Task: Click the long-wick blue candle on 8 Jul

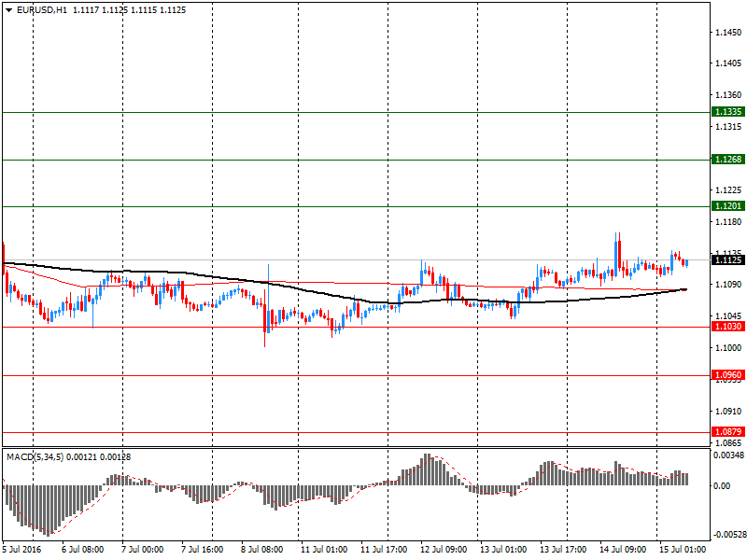Action: 269,298
